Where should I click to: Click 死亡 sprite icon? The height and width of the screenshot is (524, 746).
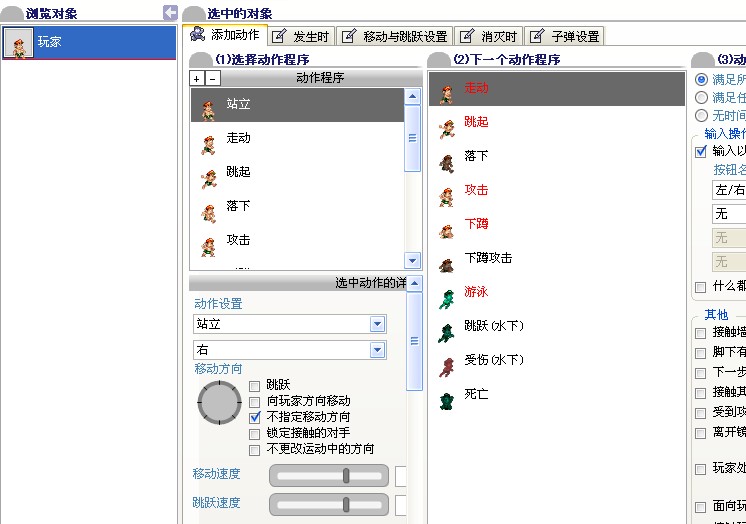pos(446,401)
